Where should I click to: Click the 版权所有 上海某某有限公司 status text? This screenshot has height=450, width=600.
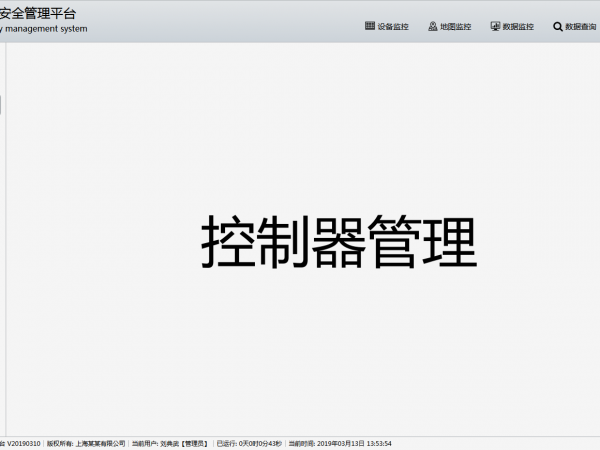click(x=86, y=443)
